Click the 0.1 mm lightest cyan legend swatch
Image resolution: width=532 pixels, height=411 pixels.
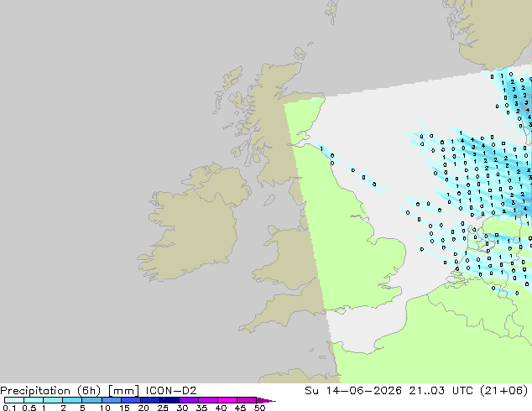click(14, 400)
